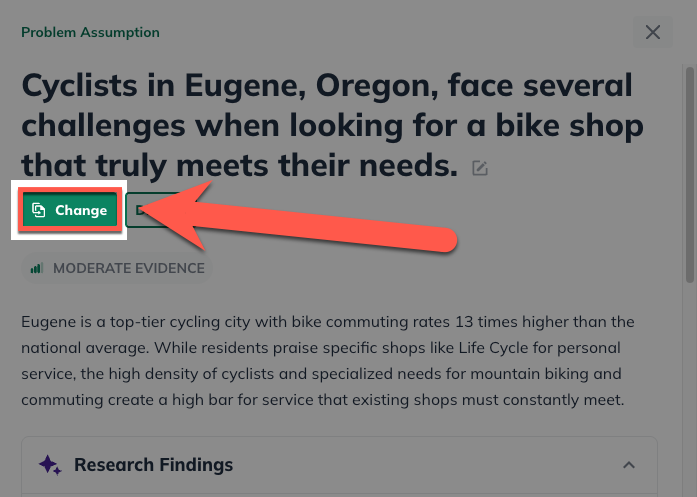Click the Research Findings sparkle icon

pos(50,465)
